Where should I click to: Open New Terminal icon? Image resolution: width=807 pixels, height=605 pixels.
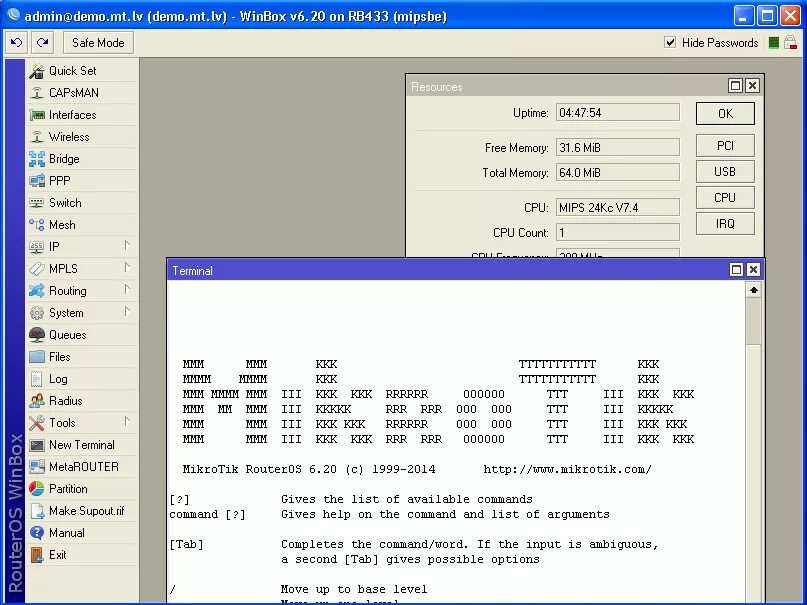click(37, 445)
